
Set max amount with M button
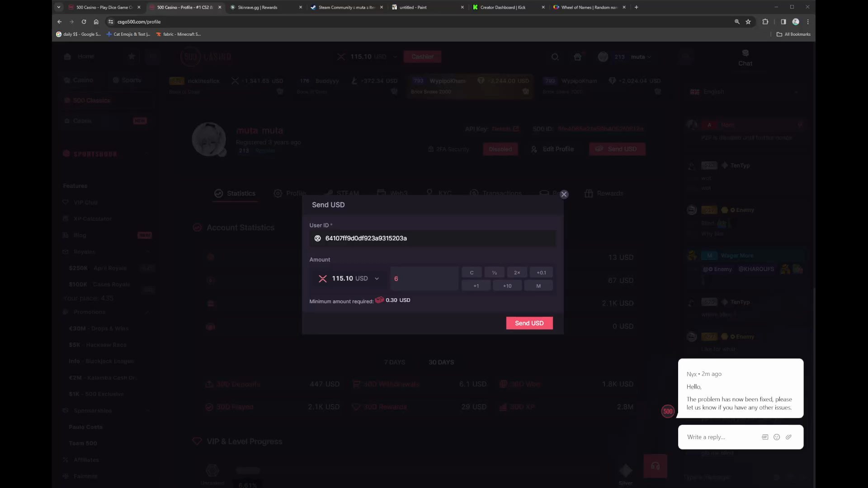(538, 286)
